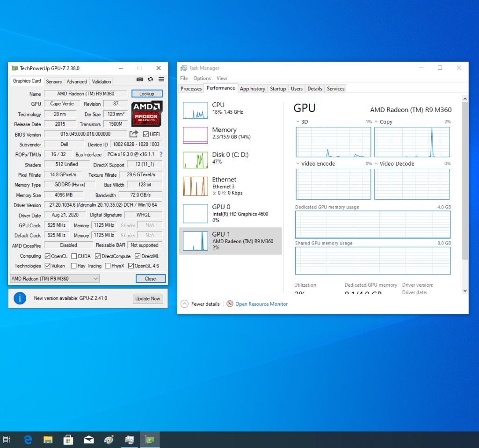The width and height of the screenshot is (479, 448).
Task: Open Microsoft Edge from the taskbar
Action: click(28, 440)
